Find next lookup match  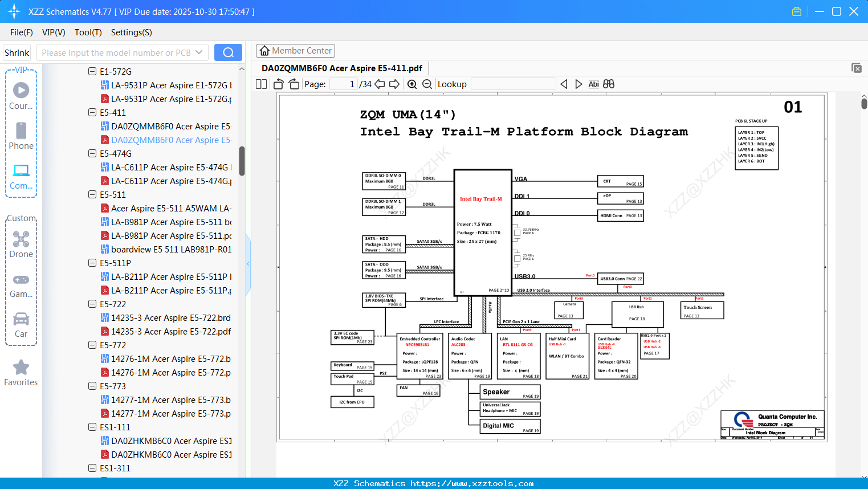578,84
